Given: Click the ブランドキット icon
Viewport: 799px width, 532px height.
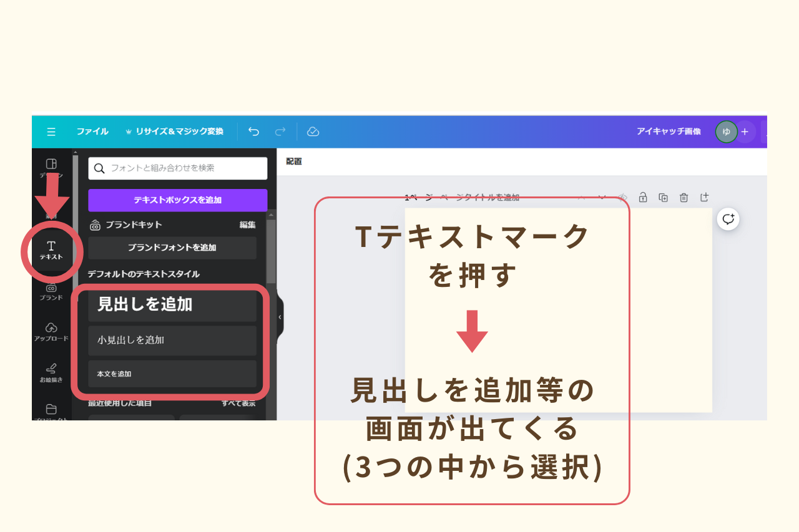Looking at the screenshot, I should [x=95, y=225].
